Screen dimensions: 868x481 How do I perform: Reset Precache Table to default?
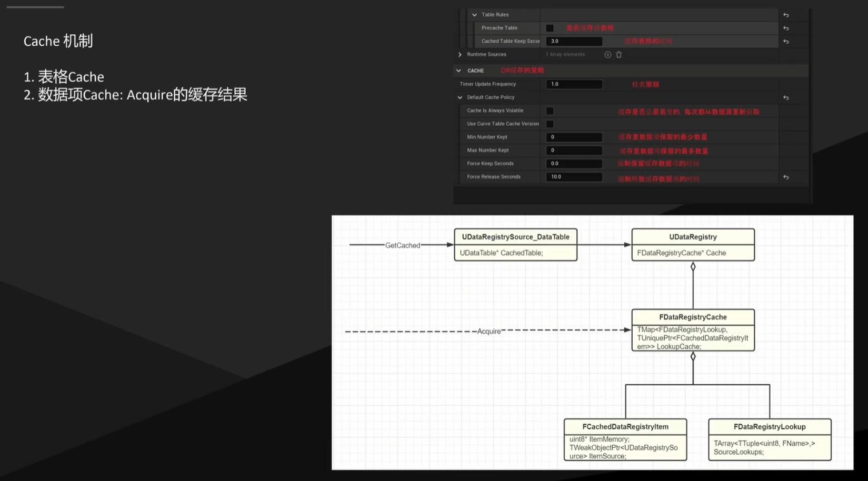pos(786,28)
